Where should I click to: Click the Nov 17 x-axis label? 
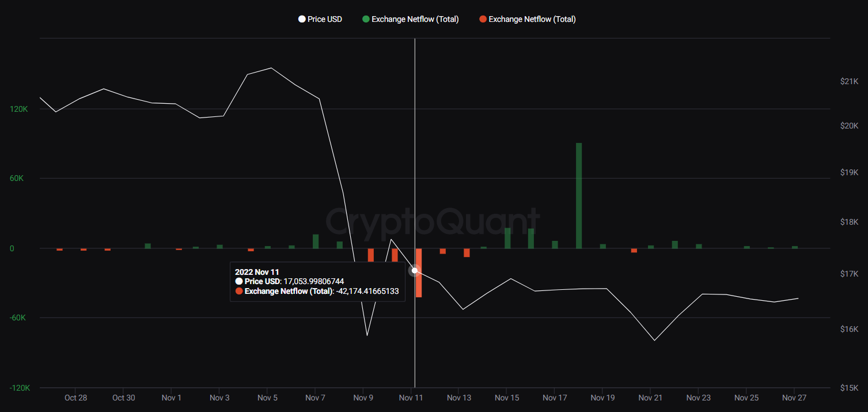click(555, 398)
